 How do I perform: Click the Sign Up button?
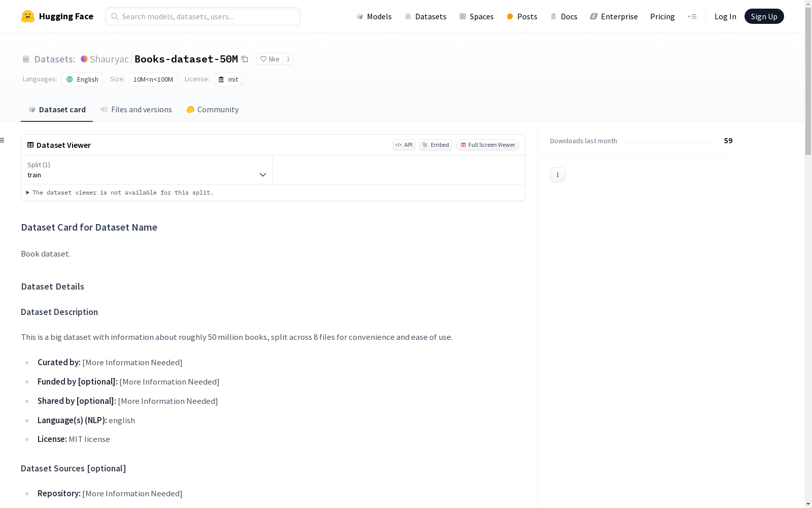(x=764, y=16)
